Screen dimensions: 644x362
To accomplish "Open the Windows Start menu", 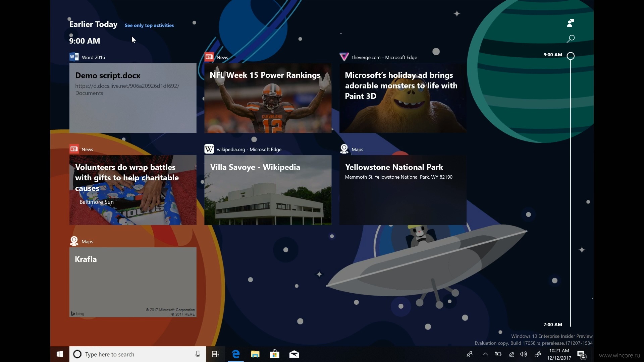I will 60,354.
